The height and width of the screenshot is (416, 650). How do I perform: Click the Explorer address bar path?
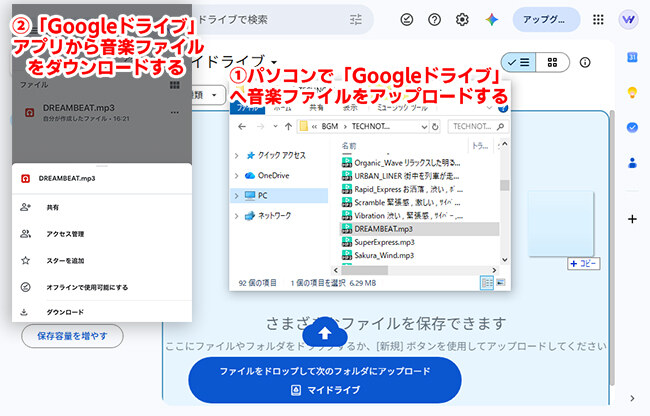click(x=363, y=127)
